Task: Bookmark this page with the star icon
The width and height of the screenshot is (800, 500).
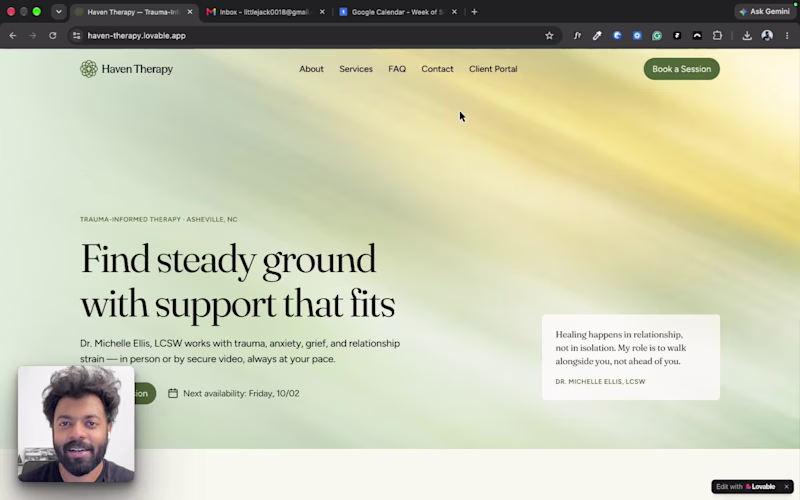Action: [549, 36]
